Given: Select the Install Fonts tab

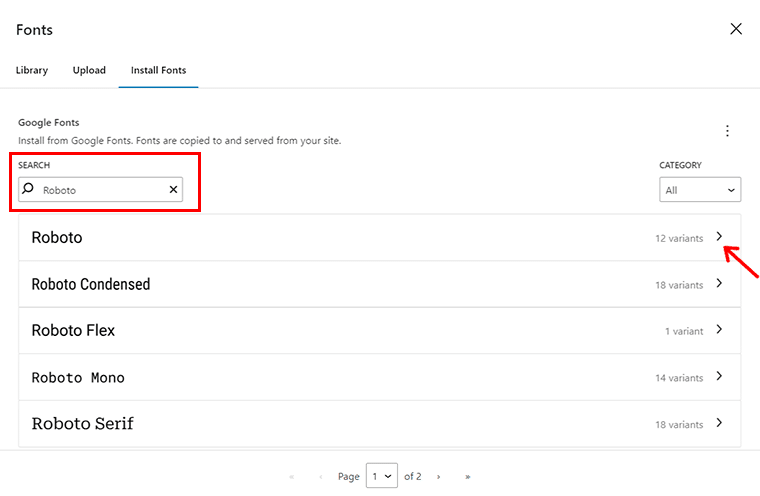Looking at the screenshot, I should click(x=158, y=70).
